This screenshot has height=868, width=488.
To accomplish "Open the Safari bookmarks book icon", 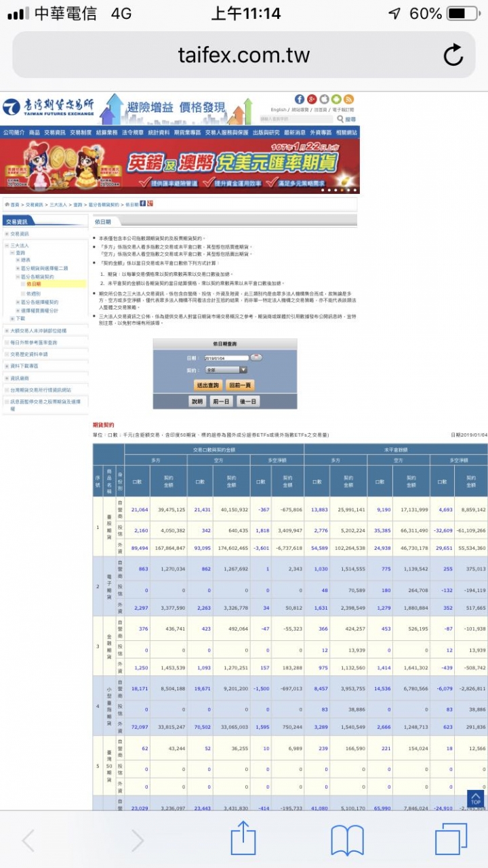I will click(x=347, y=840).
